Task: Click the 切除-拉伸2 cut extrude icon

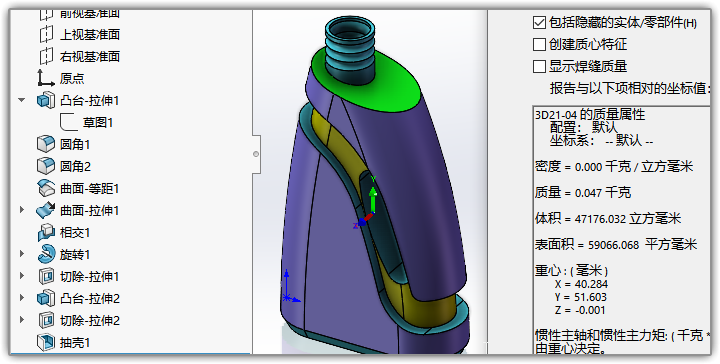Action: click(x=46, y=320)
